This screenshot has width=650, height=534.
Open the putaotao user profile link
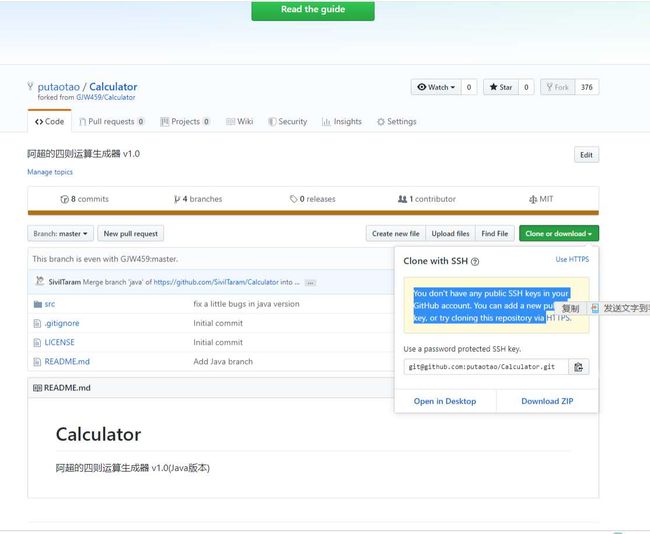click(58, 87)
